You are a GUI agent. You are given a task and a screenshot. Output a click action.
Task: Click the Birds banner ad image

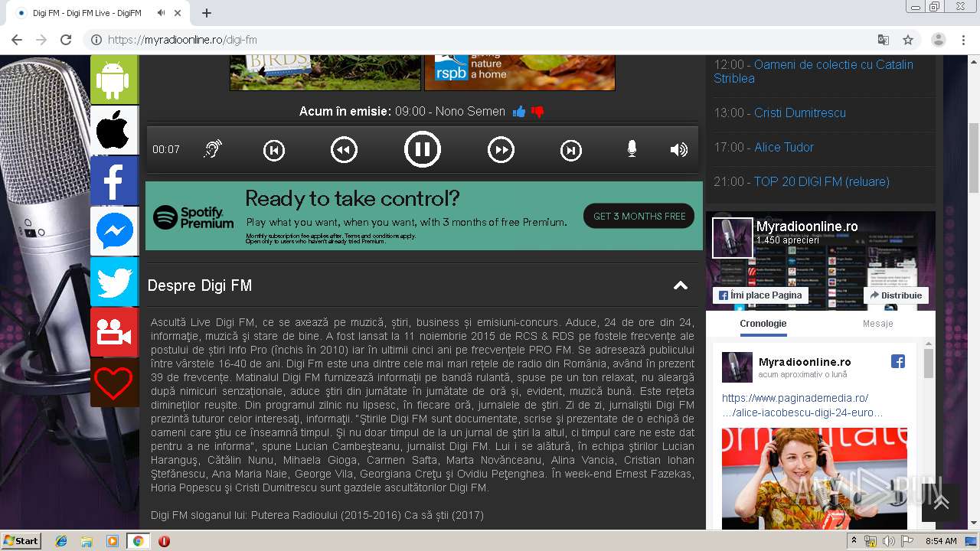click(x=325, y=72)
